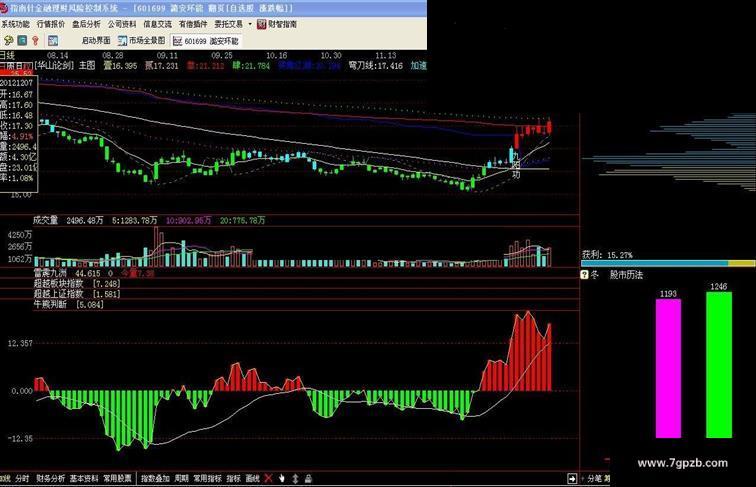
Task: Click 周期 in the bottom bar
Action: click(x=181, y=478)
